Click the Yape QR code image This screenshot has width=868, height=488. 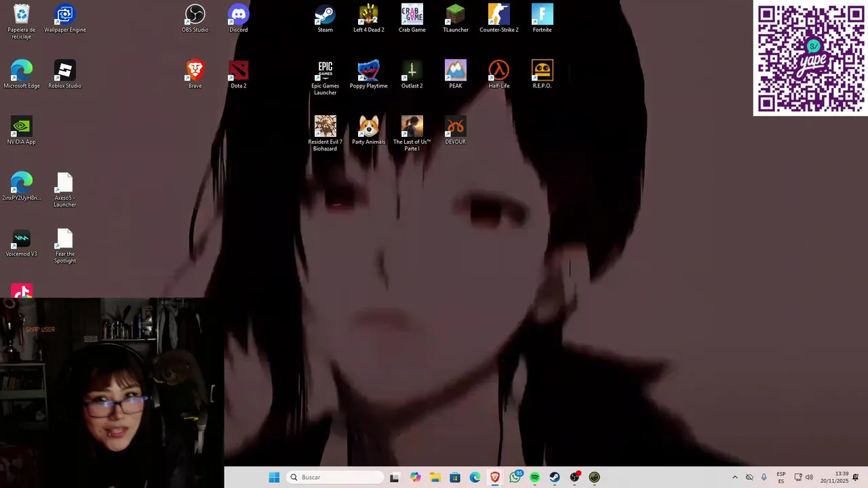810,58
